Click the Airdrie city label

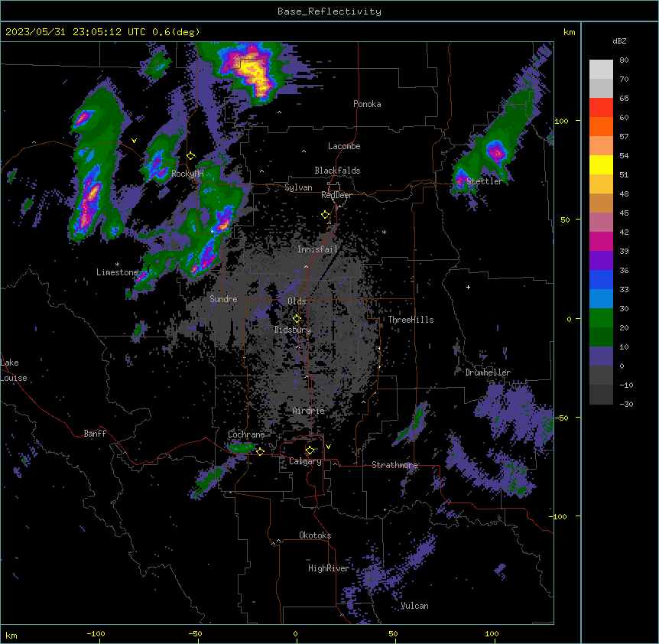pyautogui.click(x=308, y=411)
